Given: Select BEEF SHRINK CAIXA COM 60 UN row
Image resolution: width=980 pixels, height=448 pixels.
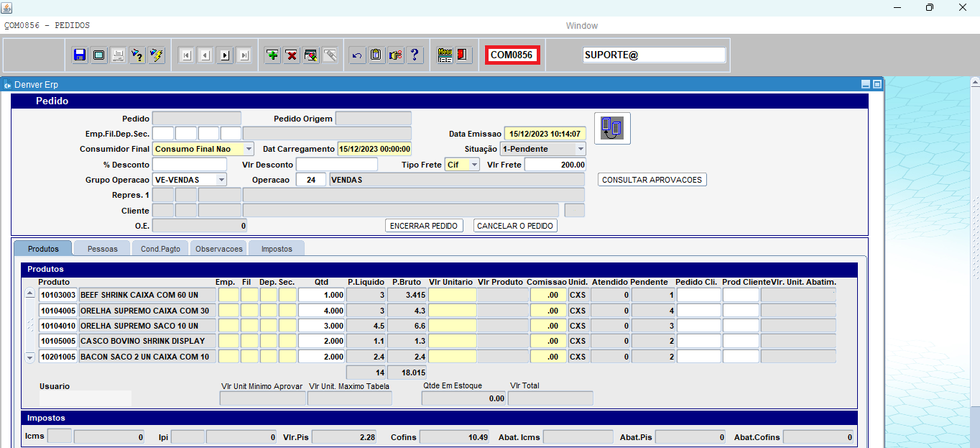Looking at the screenshot, I should pyautogui.click(x=147, y=295).
